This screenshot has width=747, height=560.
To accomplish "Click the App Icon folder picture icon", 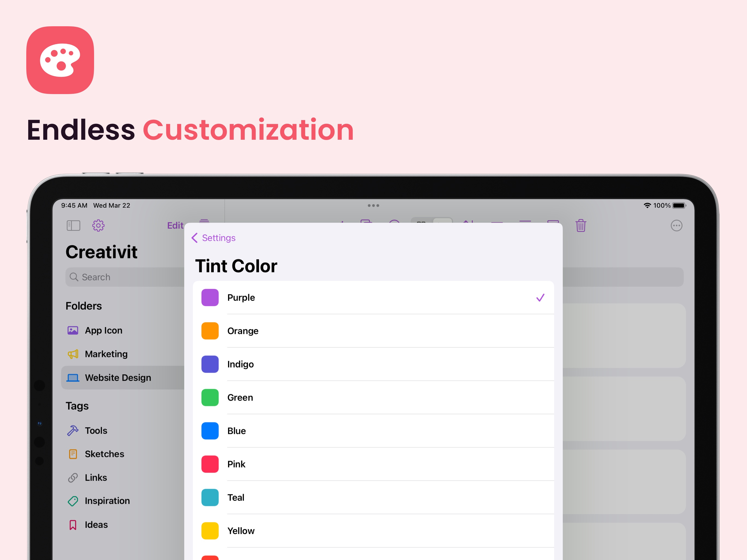I will tap(73, 330).
